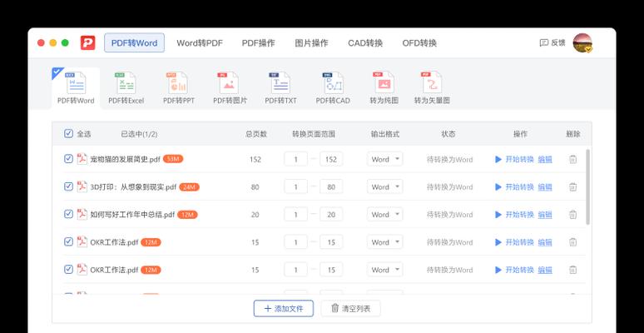This screenshot has width=644, height=333.
Task: Focus the start page field of 如何写好工作年中总结.pdf
Action: coord(295,214)
